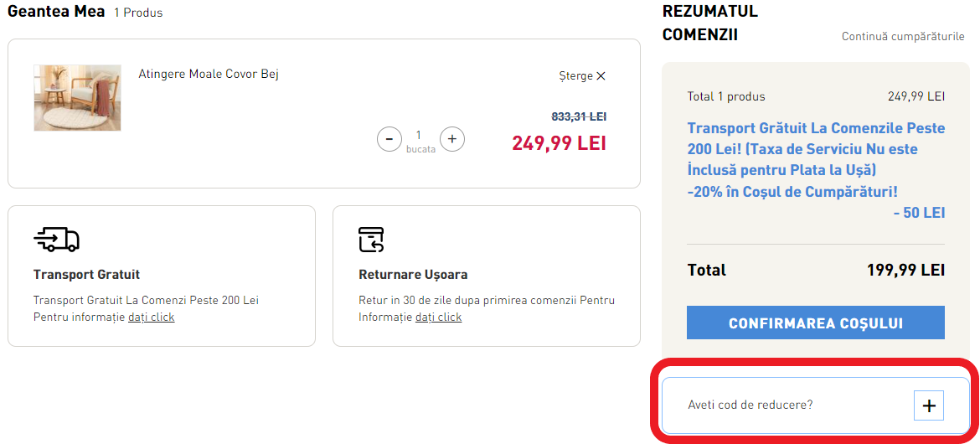Click the 'Aveti cod de reducere?' text
Image resolution: width=980 pixels, height=444 pixels.
point(750,405)
